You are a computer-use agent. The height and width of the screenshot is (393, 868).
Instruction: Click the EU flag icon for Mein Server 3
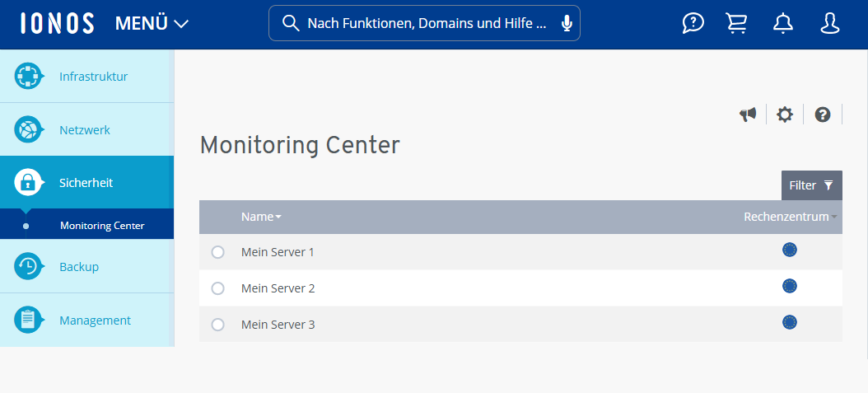click(x=790, y=321)
